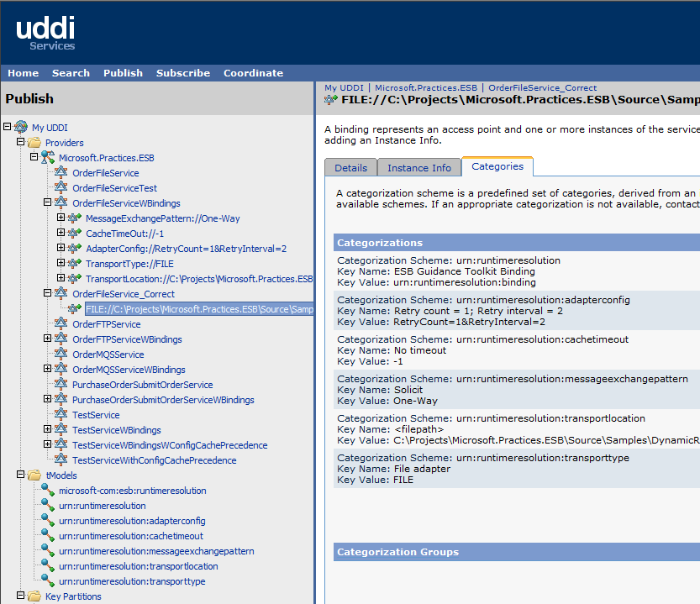700x604 pixels.
Task: Select the Categories tab
Action: click(x=497, y=166)
